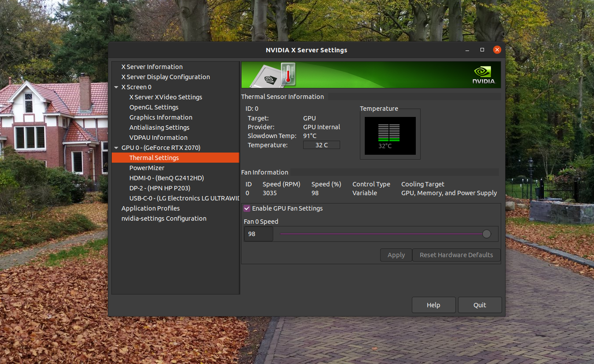594x364 pixels.
Task: Open Antialiasing Settings
Action: click(159, 127)
